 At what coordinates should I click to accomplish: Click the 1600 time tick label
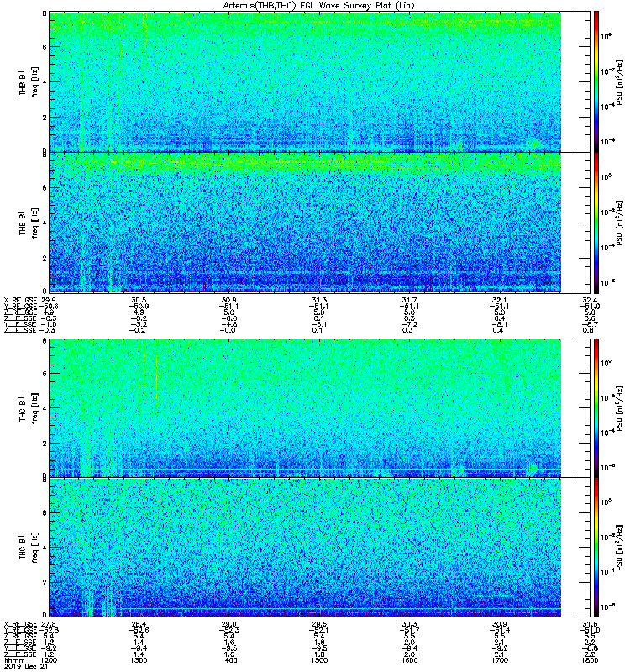click(409, 660)
